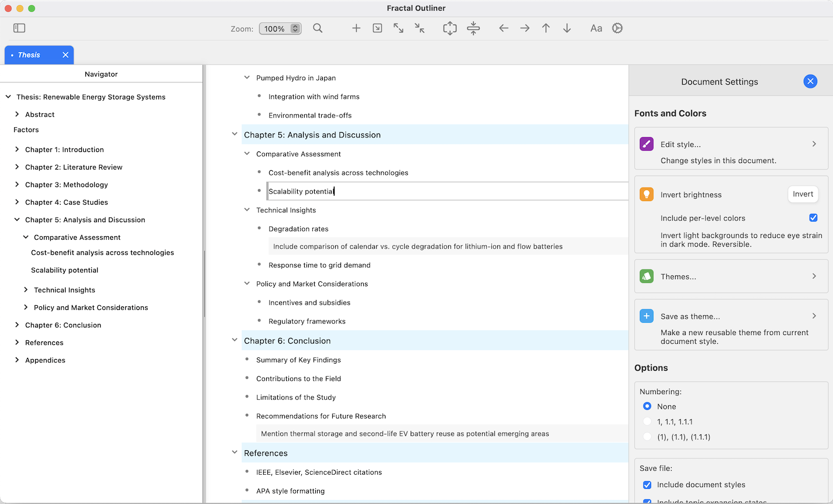Viewport: 833px width, 504px height.
Task: Toggle the sidebar with the panel icon
Action: [19, 27]
